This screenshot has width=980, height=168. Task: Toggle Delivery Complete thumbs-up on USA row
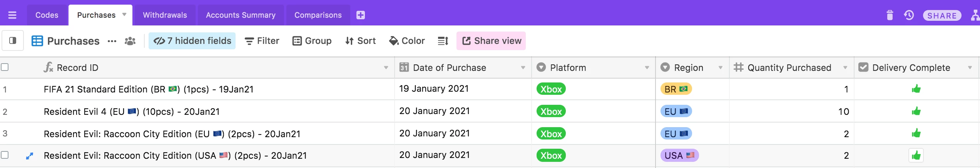916,155
